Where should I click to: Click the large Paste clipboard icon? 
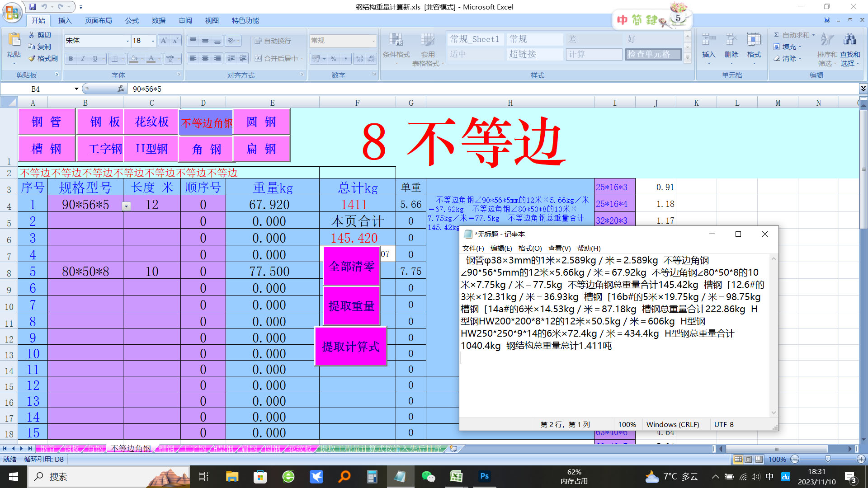pos(14,41)
